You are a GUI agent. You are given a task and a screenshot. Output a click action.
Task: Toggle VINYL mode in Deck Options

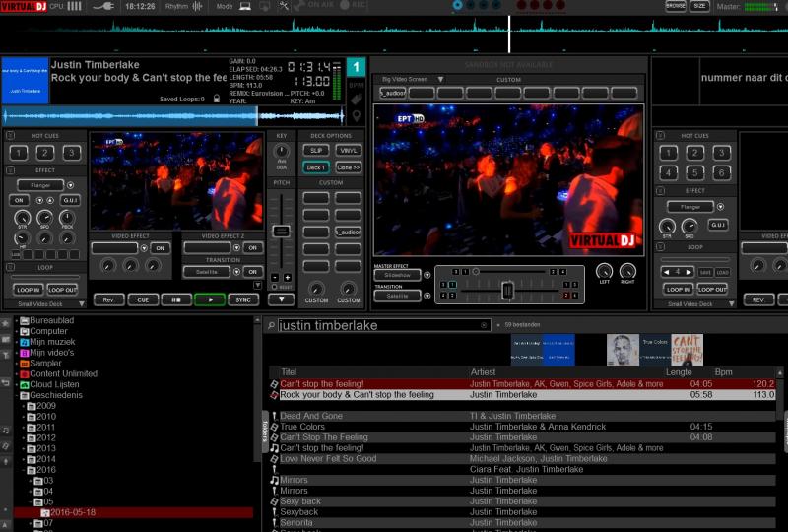click(x=349, y=151)
